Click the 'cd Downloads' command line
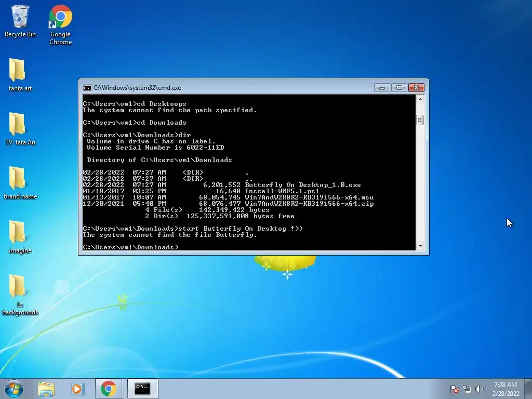 [x=135, y=123]
